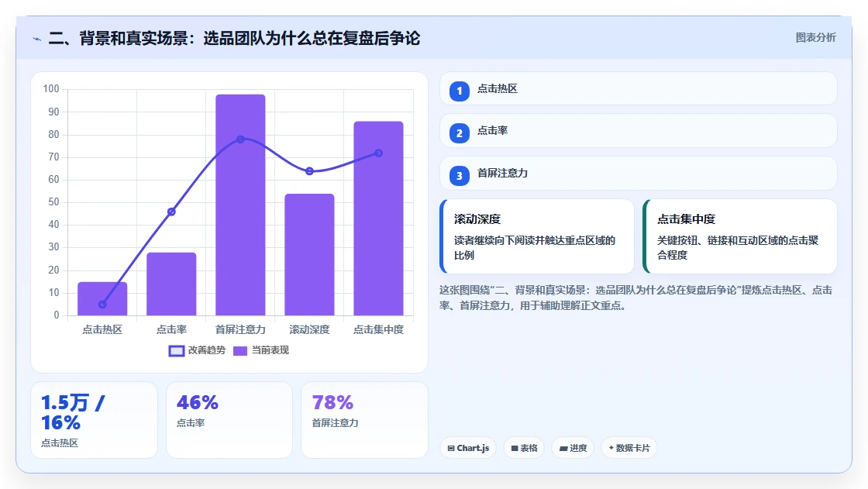Click the 进度 tag

[x=573, y=448]
